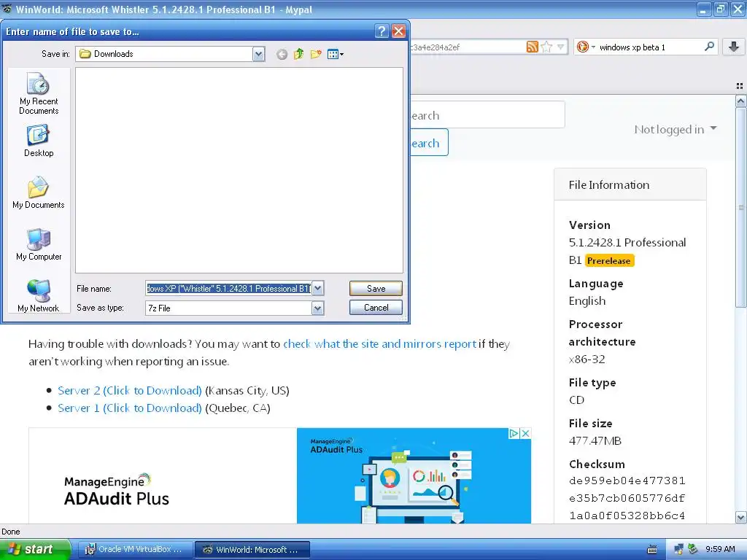
Task: Open the Save as type dropdown
Action: (318, 308)
